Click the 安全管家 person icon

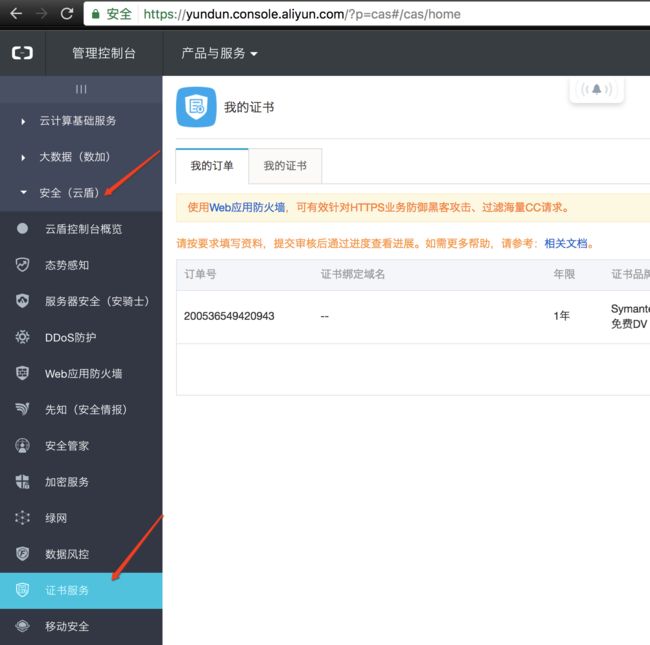(x=22, y=446)
